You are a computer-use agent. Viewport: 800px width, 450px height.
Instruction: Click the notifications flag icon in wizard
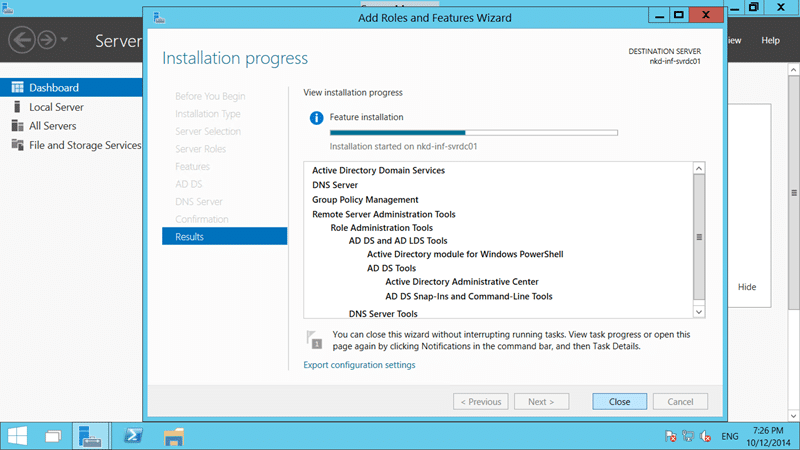coord(314,340)
